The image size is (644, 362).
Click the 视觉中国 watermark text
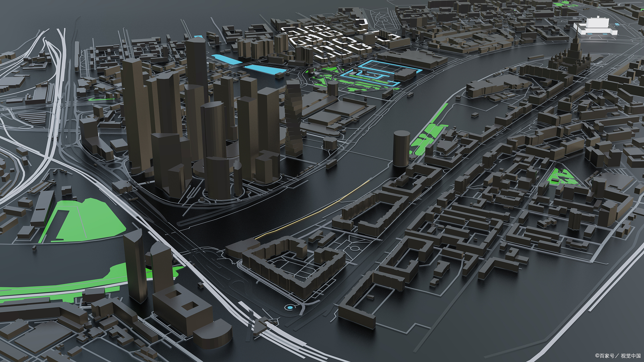[x=630, y=356]
